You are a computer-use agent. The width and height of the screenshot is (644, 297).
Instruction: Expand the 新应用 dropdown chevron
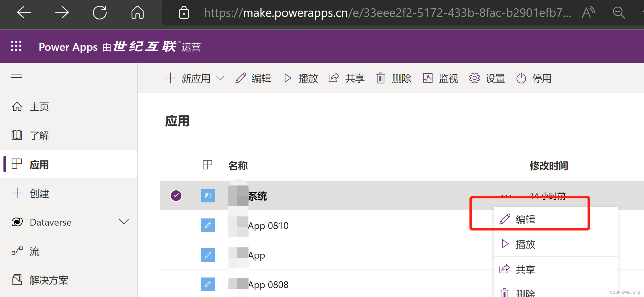point(220,78)
